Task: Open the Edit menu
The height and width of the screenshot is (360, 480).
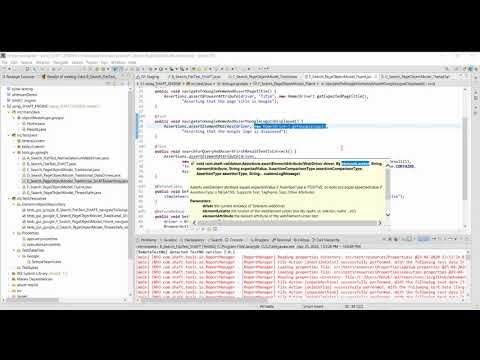Action: pyautogui.click(x=14, y=62)
